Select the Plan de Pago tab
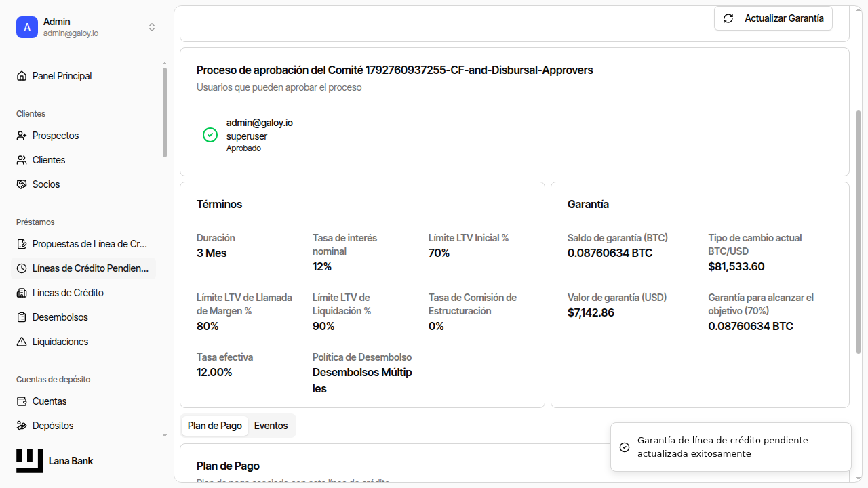The width and height of the screenshot is (868, 488). click(215, 426)
